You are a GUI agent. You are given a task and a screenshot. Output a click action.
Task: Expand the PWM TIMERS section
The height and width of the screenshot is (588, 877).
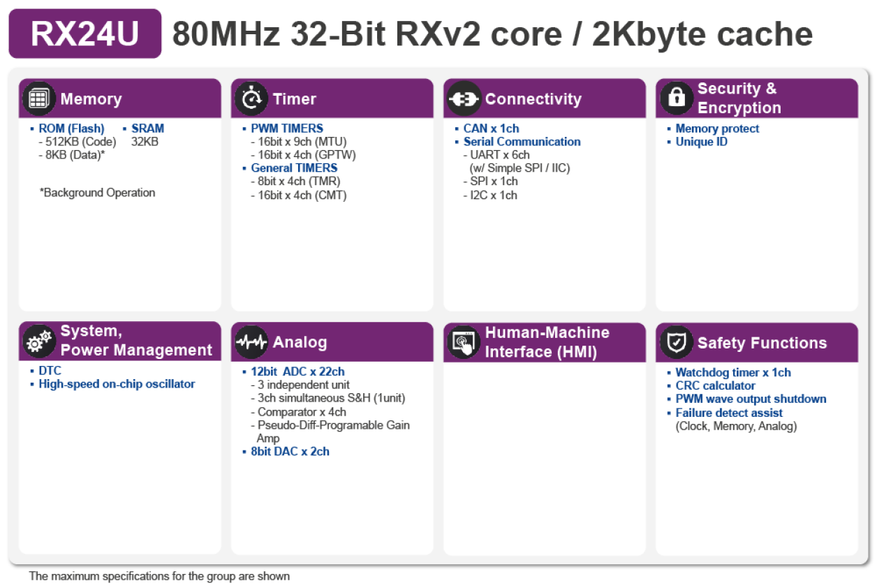click(x=287, y=128)
